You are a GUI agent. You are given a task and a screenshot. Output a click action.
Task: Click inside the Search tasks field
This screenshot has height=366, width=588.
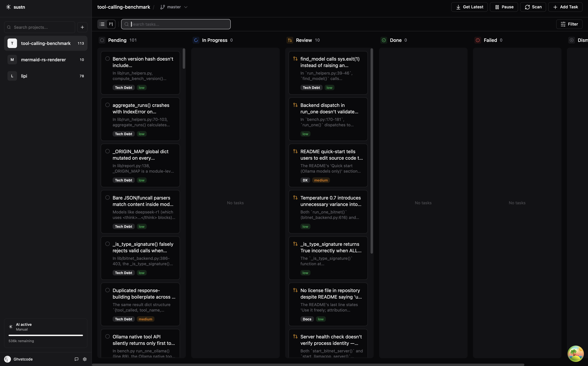(x=176, y=24)
